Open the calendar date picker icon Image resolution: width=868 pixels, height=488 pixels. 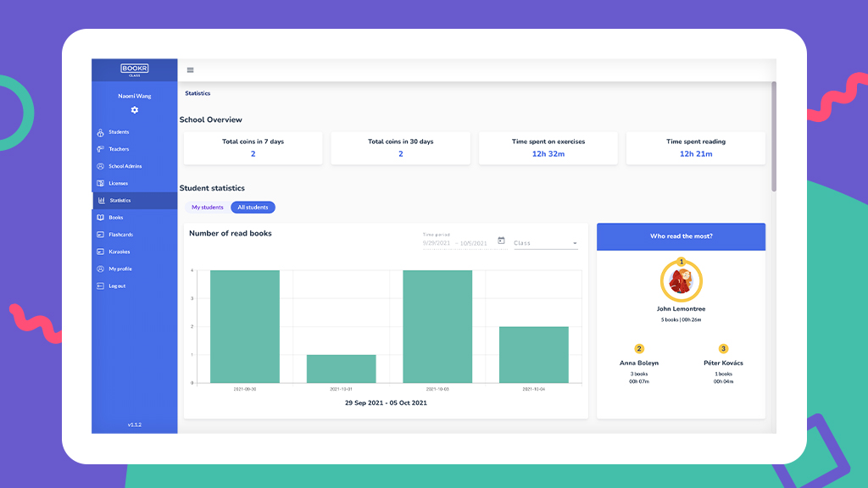501,241
